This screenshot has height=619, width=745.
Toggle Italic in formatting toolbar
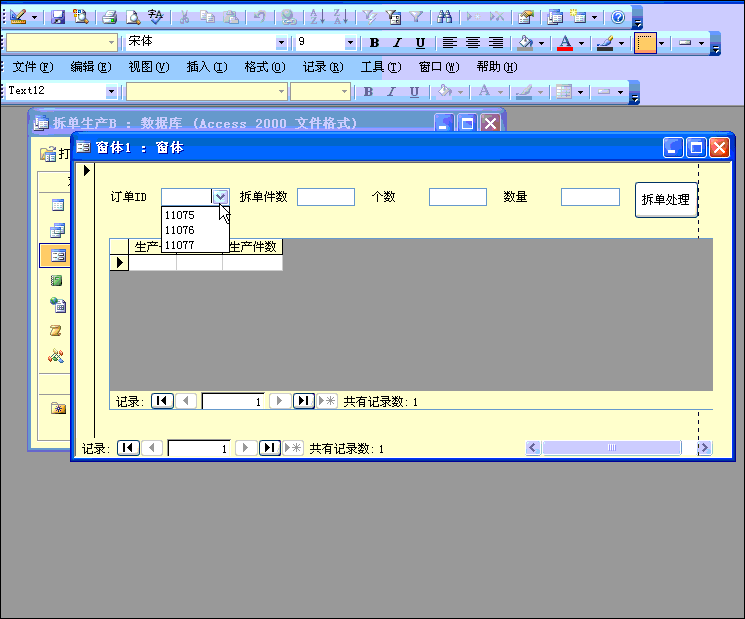pos(397,43)
